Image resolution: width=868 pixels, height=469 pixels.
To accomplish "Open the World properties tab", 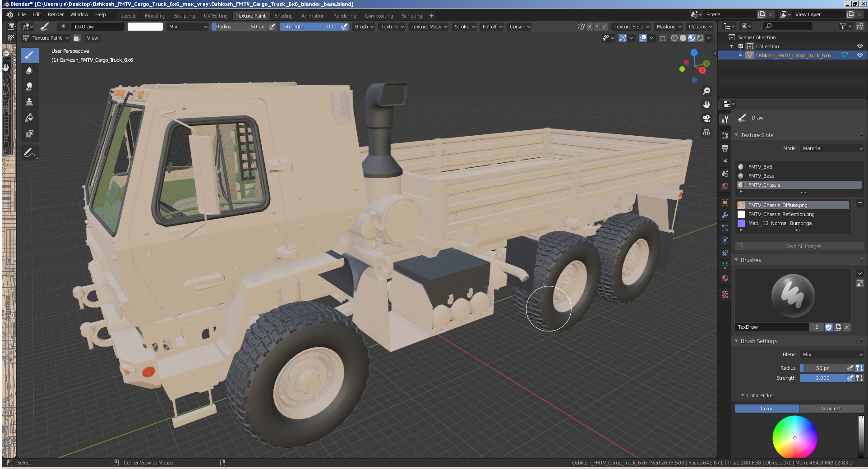I will point(725,186).
